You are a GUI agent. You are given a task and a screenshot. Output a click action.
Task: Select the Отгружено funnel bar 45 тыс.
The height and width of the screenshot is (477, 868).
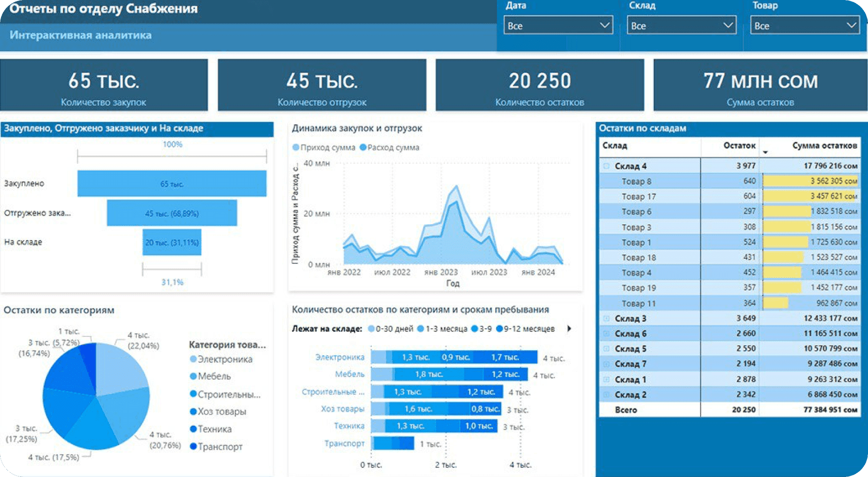coord(171,213)
